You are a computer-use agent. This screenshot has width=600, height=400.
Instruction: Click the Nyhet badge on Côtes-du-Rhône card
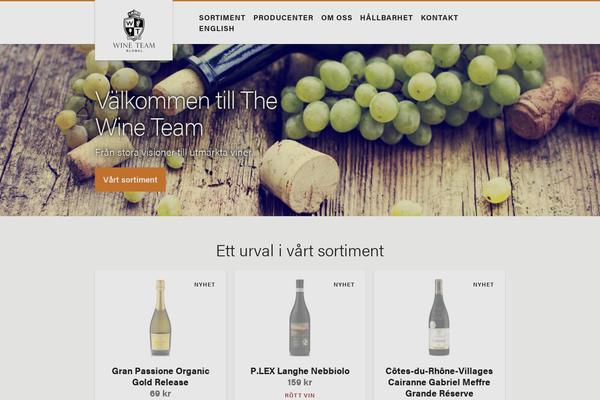click(x=483, y=284)
